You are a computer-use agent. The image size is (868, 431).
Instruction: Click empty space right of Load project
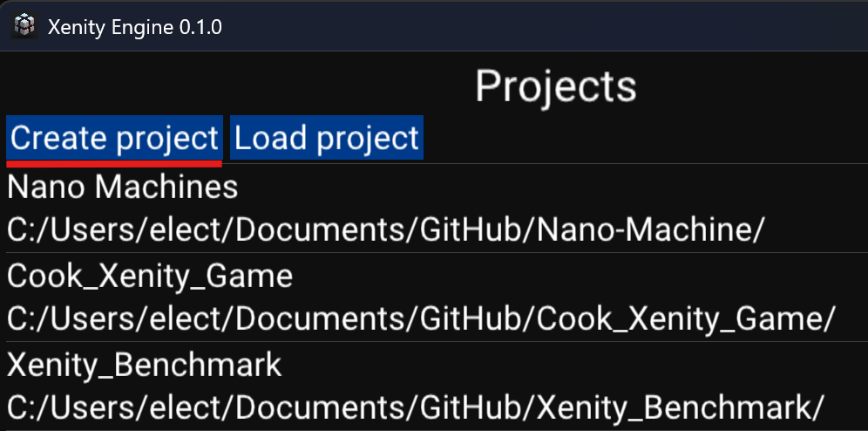click(645, 137)
